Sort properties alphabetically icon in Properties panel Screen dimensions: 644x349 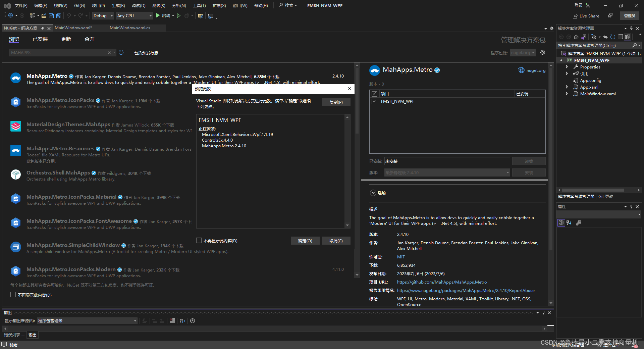(569, 223)
